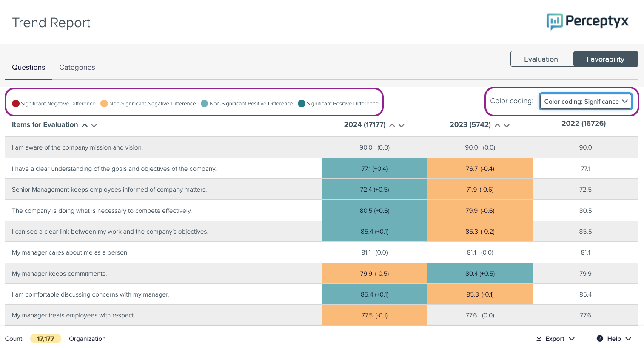The image size is (644, 348).
Task: Click the 76.7 (-0.4) orange cell
Action: tap(480, 169)
